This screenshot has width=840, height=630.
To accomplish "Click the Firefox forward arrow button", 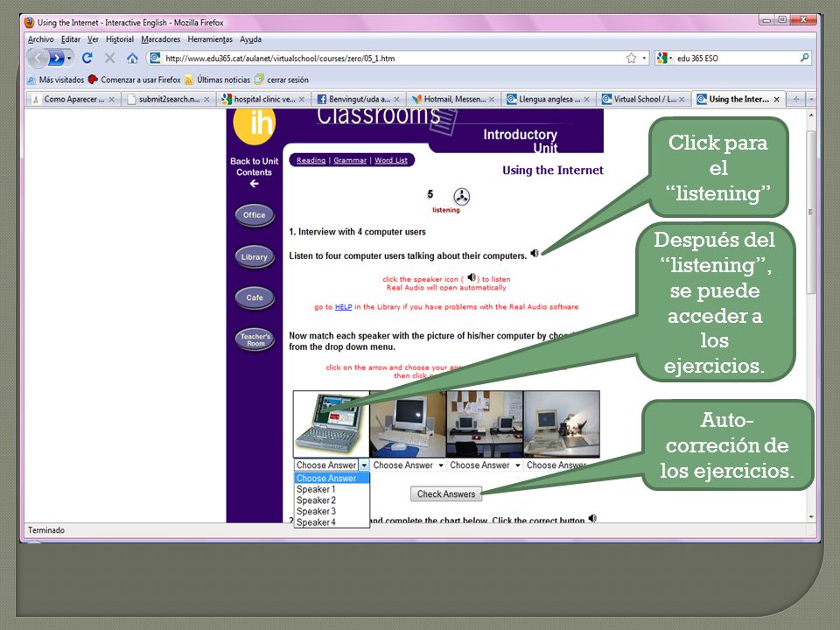I will tap(55, 58).
